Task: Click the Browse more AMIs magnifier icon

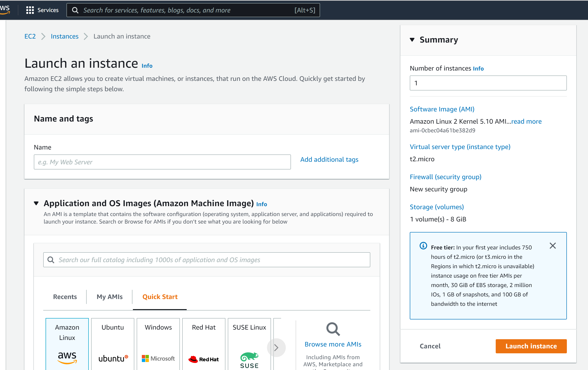Action: (333, 329)
